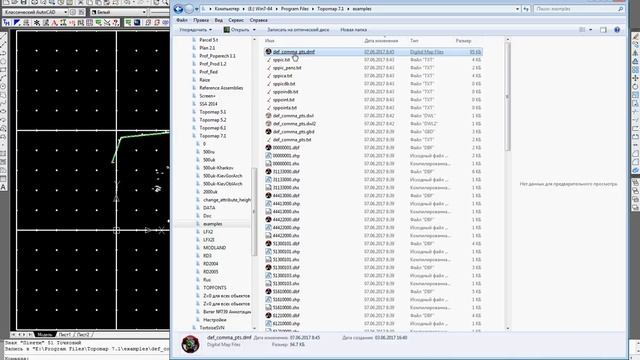Viewport: 640px width, 360px height.
Task: Open the recent locations dropdown beside navigation arrows
Action: (x=197, y=9)
